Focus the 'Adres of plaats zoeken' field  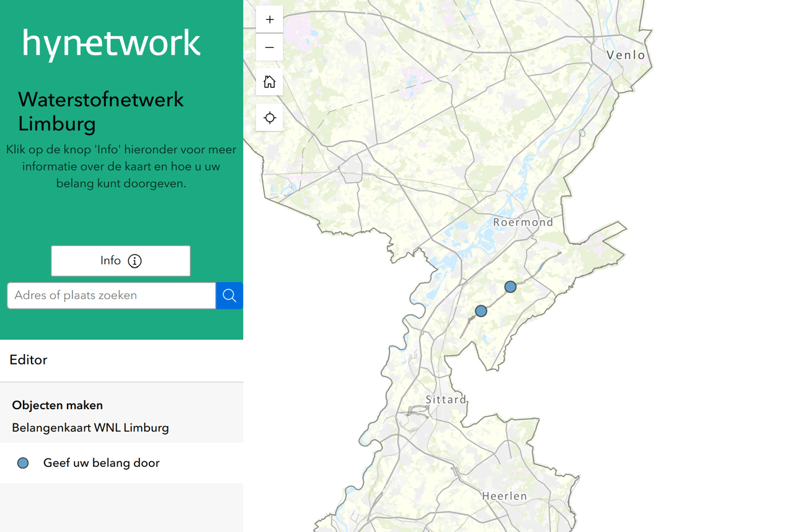tap(112, 296)
